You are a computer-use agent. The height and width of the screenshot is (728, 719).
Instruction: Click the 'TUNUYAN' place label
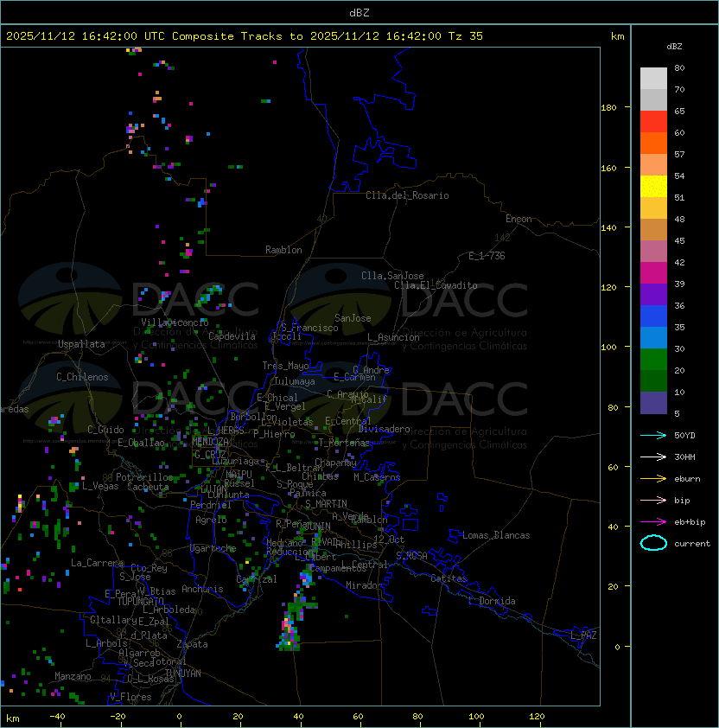[x=183, y=674]
